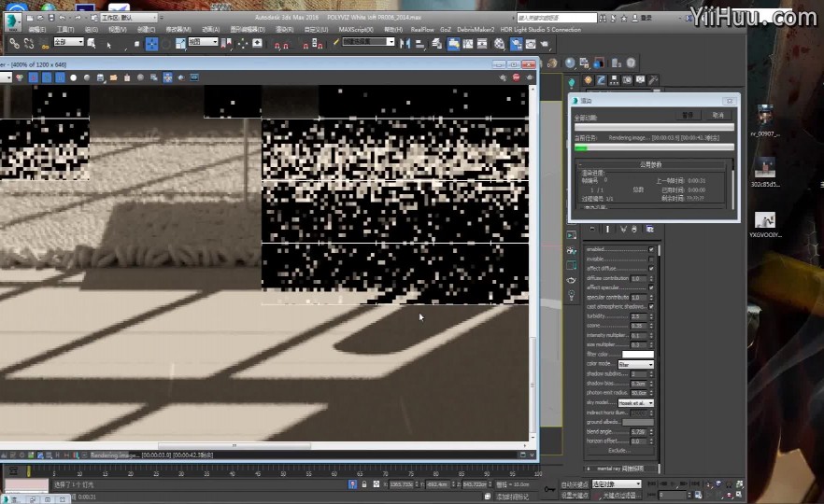This screenshot has height=504, width=824.
Task: Click the turbidity spinner arrows
Action: click(x=652, y=316)
